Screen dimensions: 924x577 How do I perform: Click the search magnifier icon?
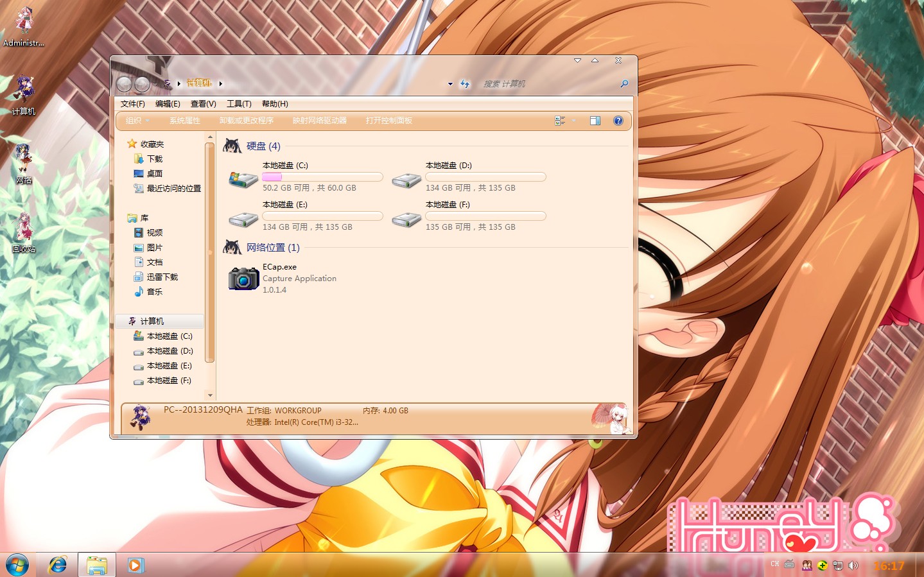tap(624, 83)
